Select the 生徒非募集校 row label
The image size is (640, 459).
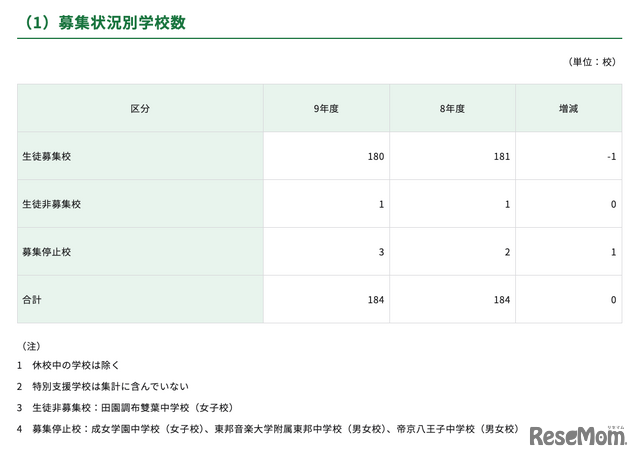coord(51,204)
